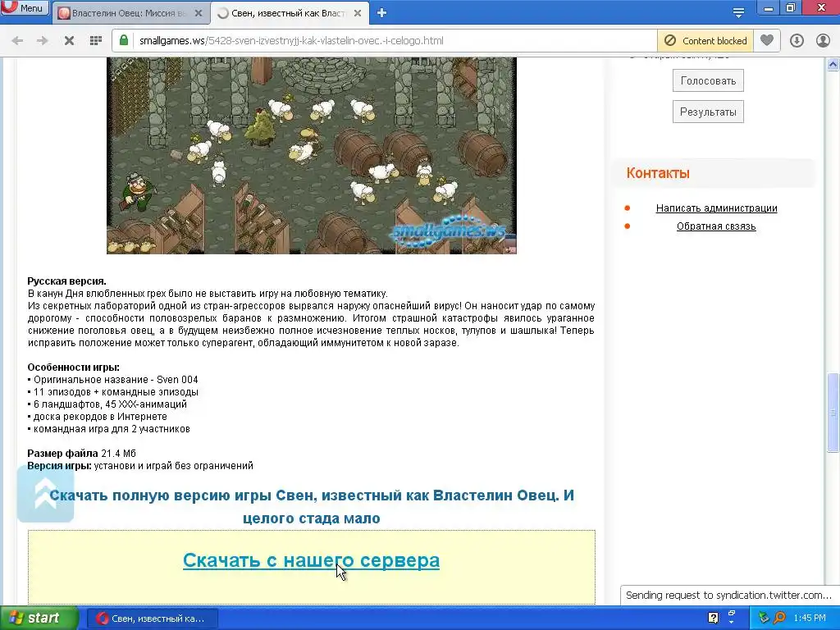This screenshot has width=840, height=630.
Task: Click the Оригинальное название - Sven 004 line
Action: coord(112,380)
